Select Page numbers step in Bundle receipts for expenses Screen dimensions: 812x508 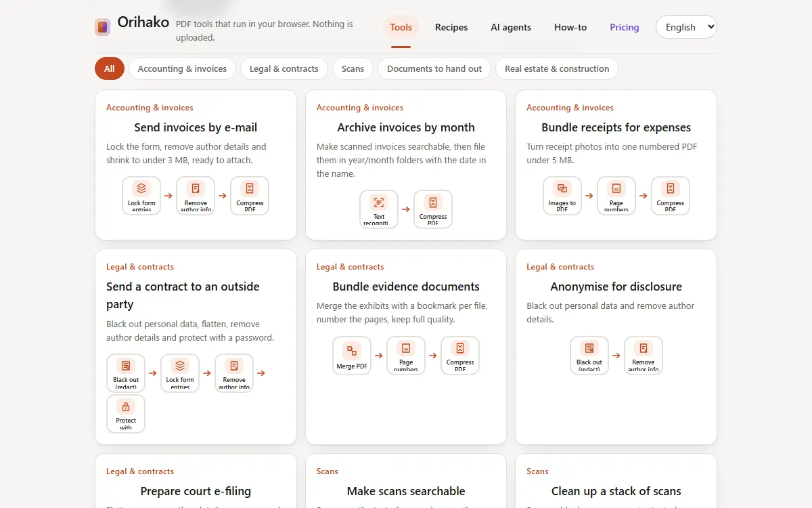pos(616,196)
